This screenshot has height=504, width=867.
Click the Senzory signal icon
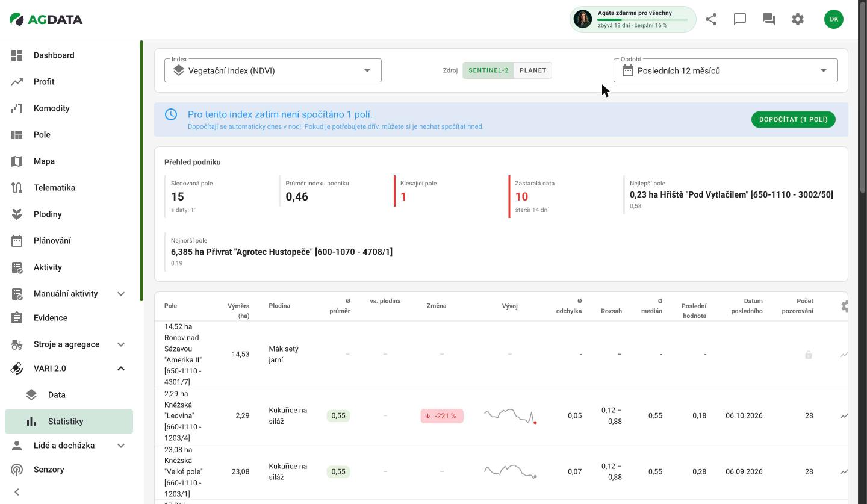17,470
